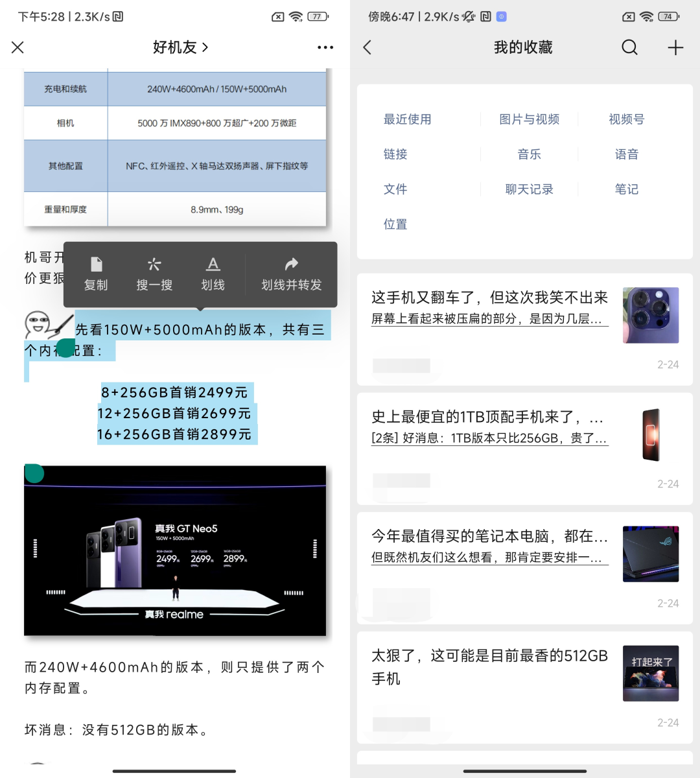The image size is (700, 778).
Task: Tap the right status bar muted bell icon
Action: (x=469, y=17)
